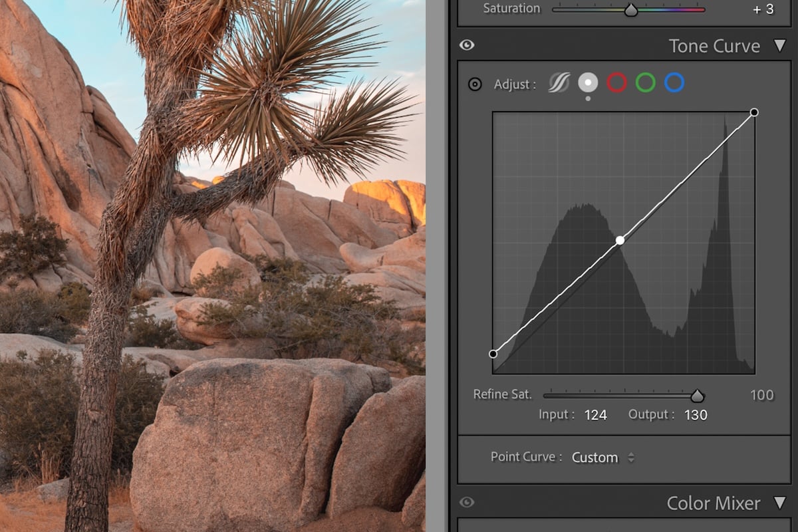Select the Color Mixer section header

[x=713, y=503]
